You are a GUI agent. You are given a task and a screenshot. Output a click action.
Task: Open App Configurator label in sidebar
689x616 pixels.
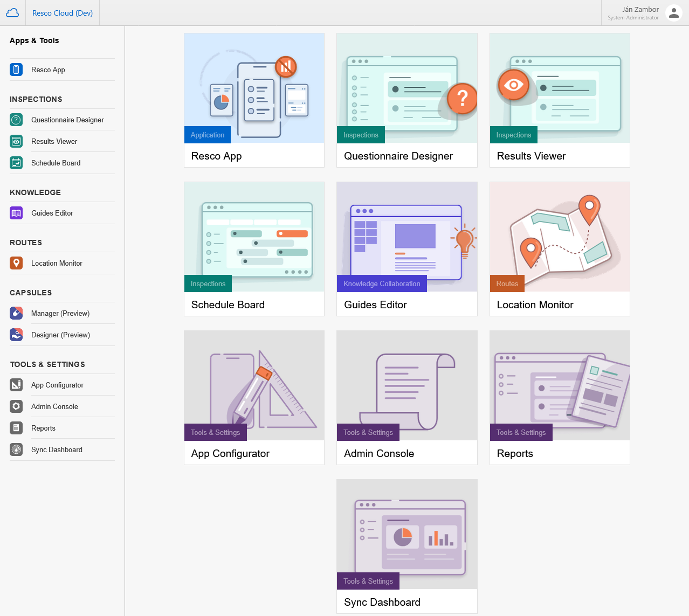(x=57, y=385)
